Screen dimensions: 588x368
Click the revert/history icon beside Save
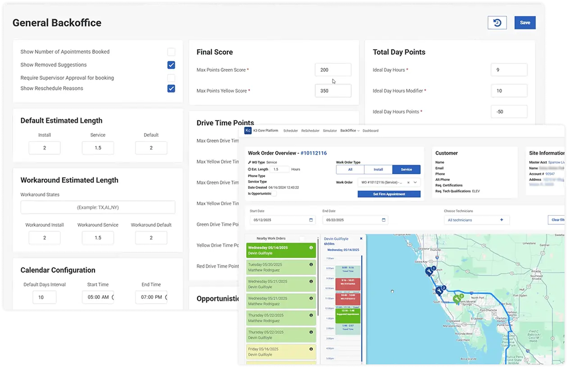click(x=497, y=22)
